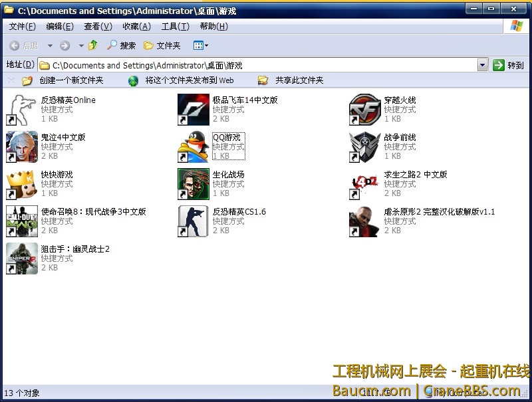The image size is (532, 402).
Task: Toggle the 文件夹 folders pane button
Action: [162, 45]
